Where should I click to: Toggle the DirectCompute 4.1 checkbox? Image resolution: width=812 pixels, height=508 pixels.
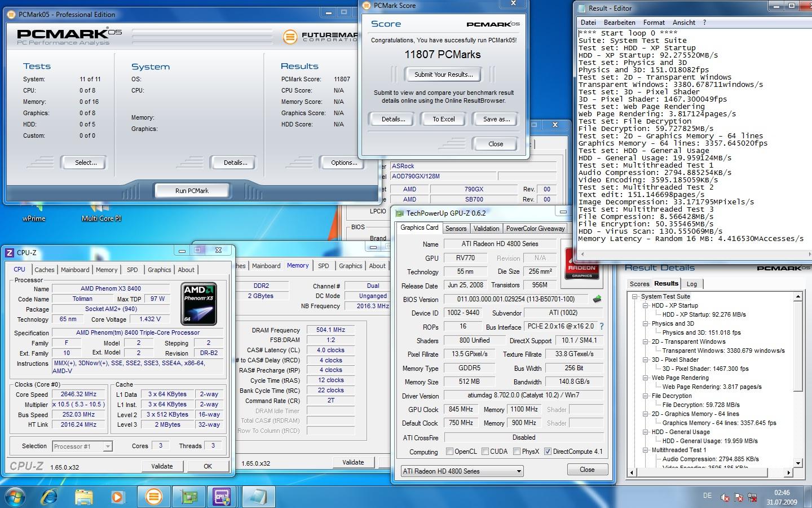[x=548, y=452]
